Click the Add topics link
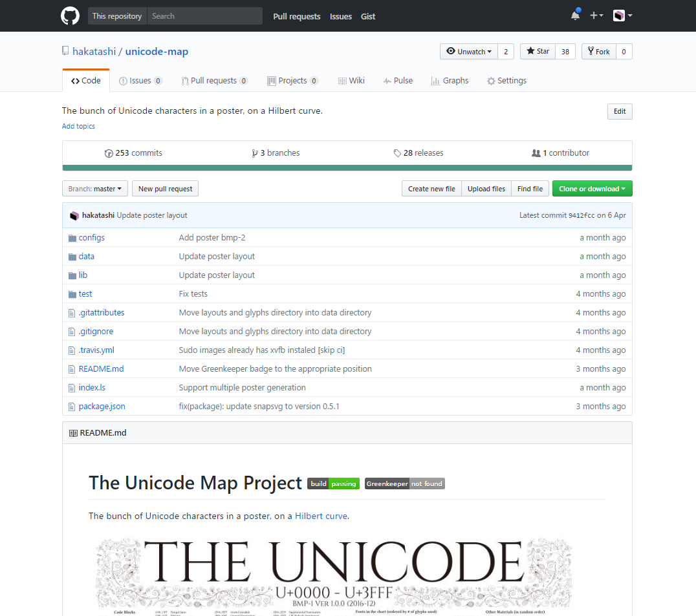 [78, 126]
